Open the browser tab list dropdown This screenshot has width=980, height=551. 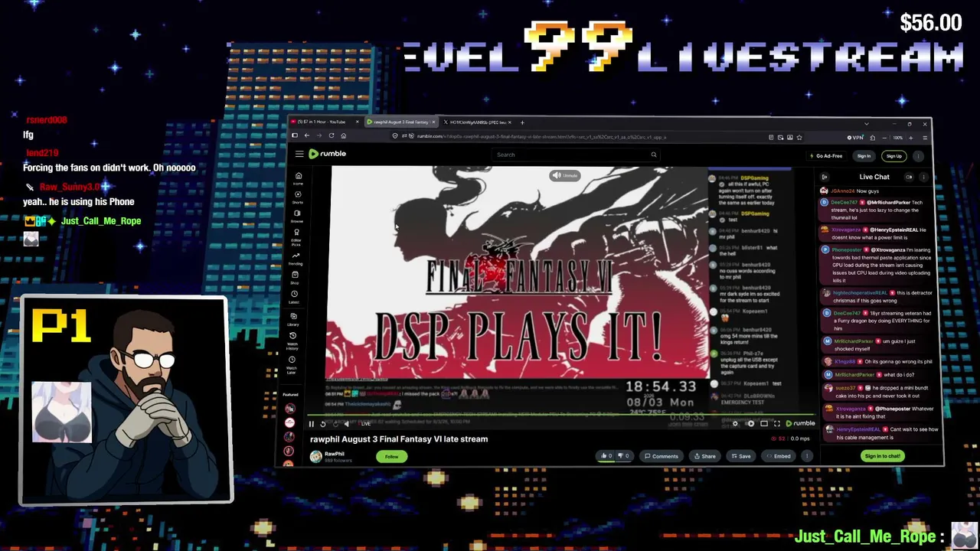pos(867,123)
